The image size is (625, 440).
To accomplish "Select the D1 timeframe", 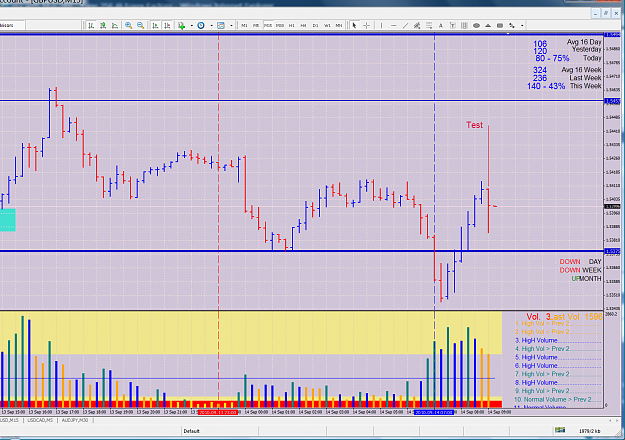I will [x=315, y=26].
